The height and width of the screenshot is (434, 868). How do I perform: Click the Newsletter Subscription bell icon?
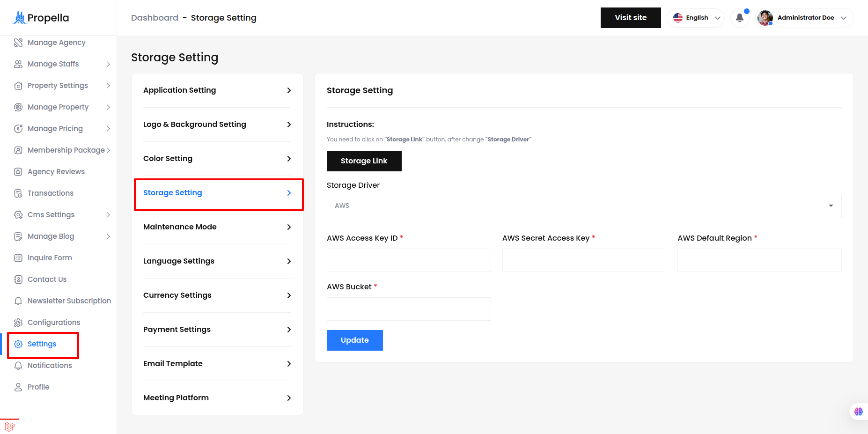tap(18, 301)
